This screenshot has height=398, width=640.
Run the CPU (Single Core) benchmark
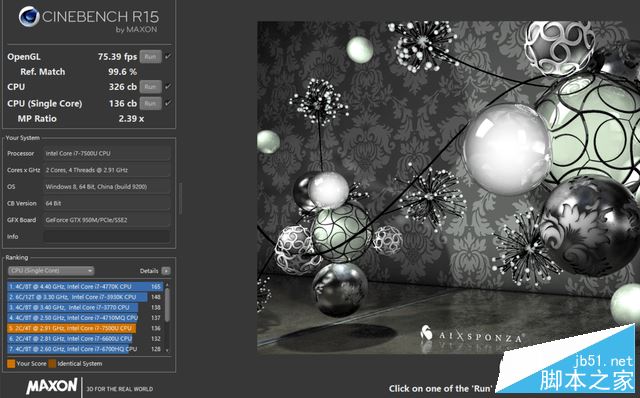point(151,103)
